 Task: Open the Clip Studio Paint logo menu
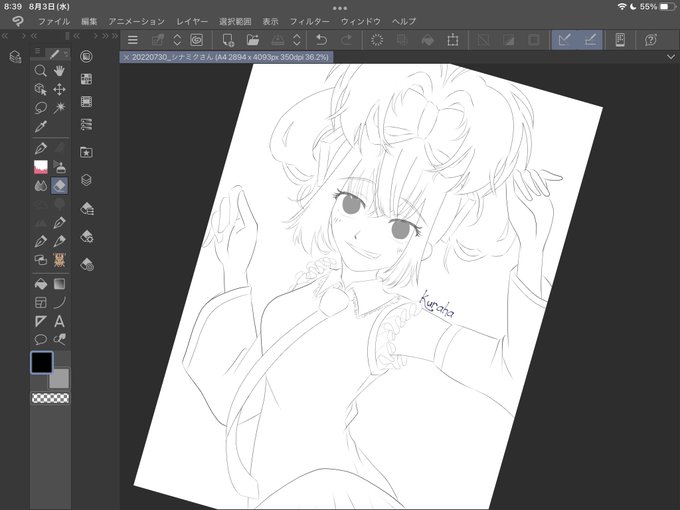17,21
